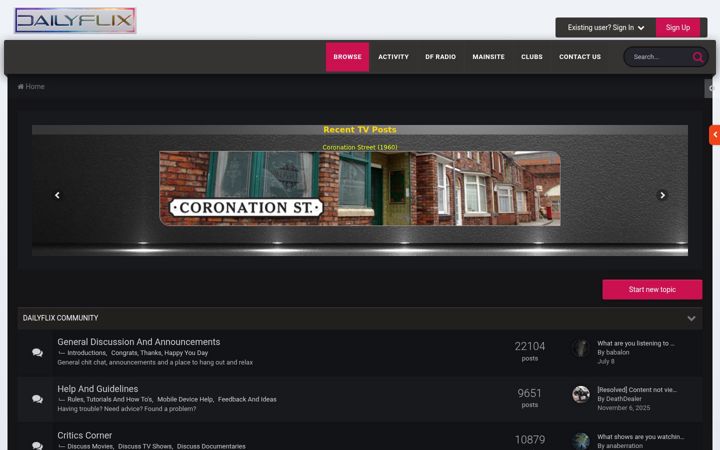This screenshot has width=720, height=450.
Task: Click babalon's avatar thumbnail
Action: (581, 348)
